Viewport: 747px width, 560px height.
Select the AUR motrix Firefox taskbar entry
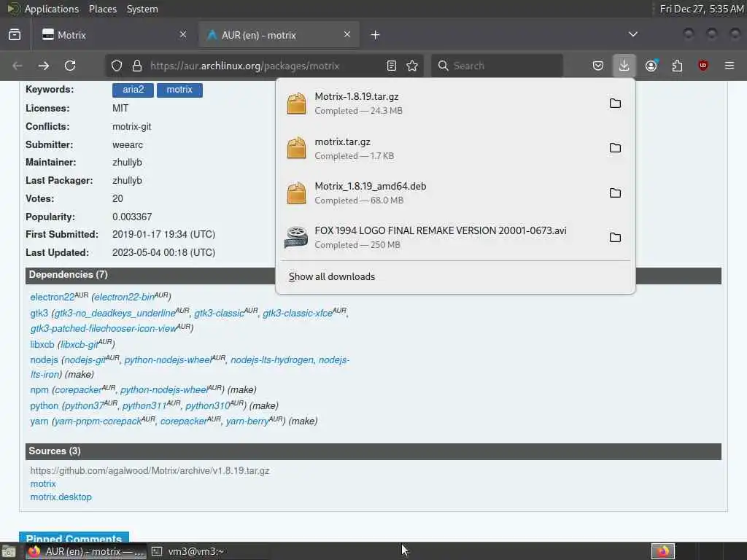click(86, 551)
